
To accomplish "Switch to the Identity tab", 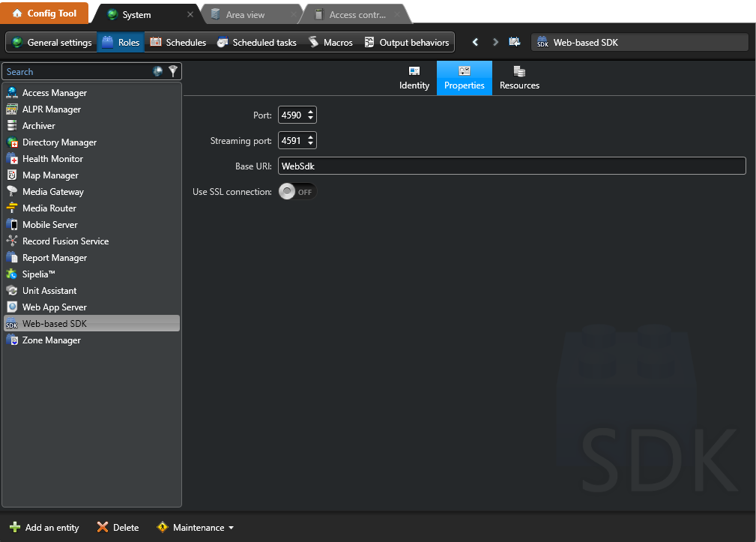I will pyautogui.click(x=414, y=78).
